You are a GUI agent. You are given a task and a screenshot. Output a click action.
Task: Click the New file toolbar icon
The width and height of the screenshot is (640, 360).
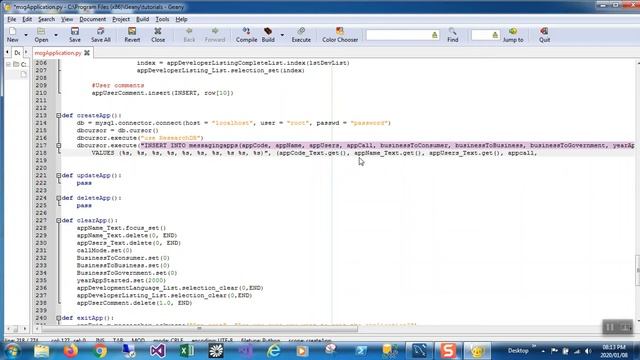pos(13,35)
